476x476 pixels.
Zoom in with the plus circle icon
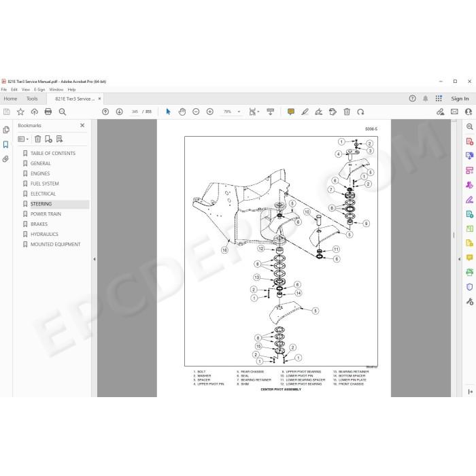[209, 112]
